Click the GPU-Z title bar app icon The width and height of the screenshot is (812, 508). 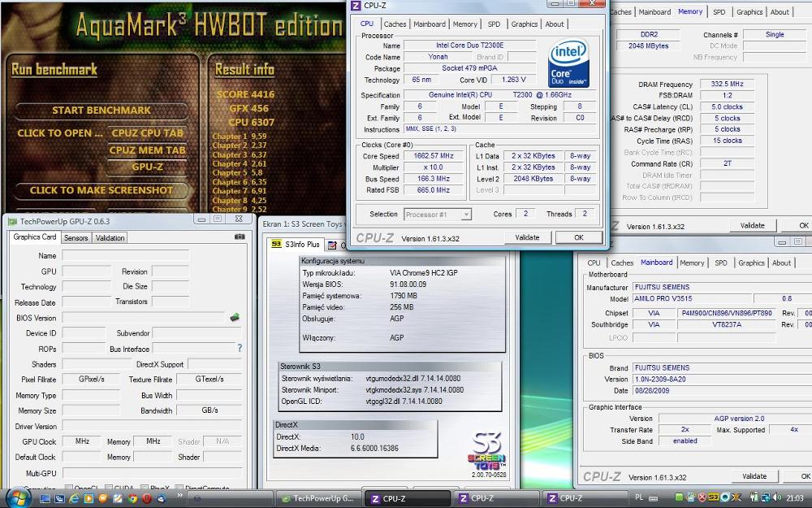[12, 222]
